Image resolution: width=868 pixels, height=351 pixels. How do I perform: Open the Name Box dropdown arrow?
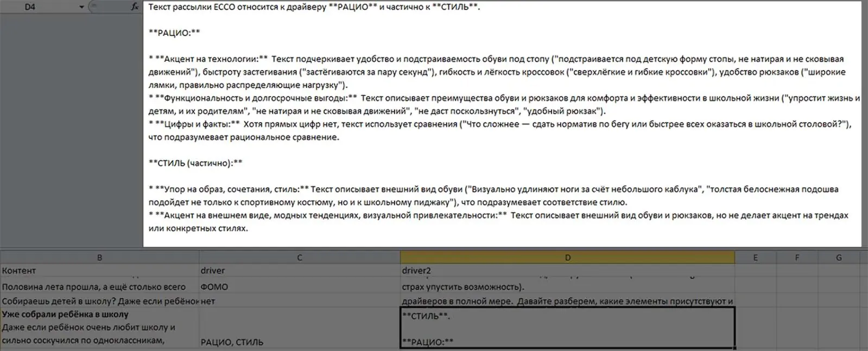pos(81,7)
